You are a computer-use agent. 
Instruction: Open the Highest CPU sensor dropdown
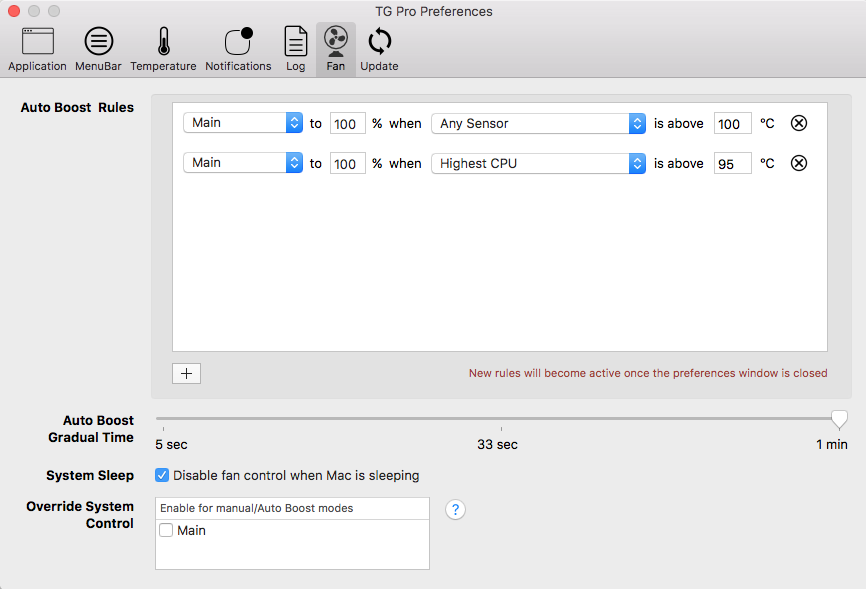(538, 164)
